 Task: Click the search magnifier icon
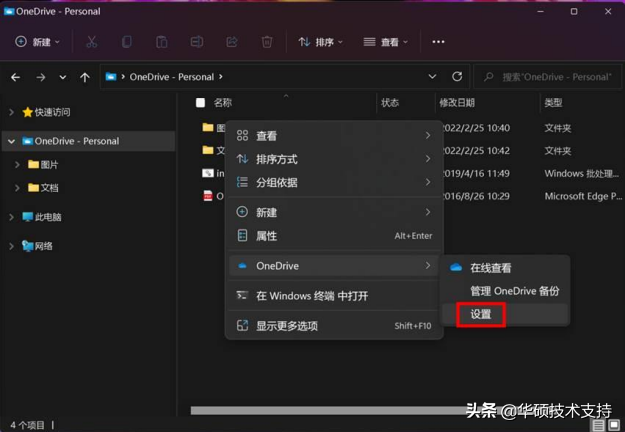(x=488, y=77)
